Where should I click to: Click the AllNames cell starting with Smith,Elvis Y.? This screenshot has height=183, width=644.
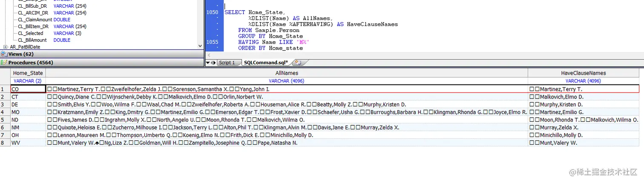(x=287, y=105)
